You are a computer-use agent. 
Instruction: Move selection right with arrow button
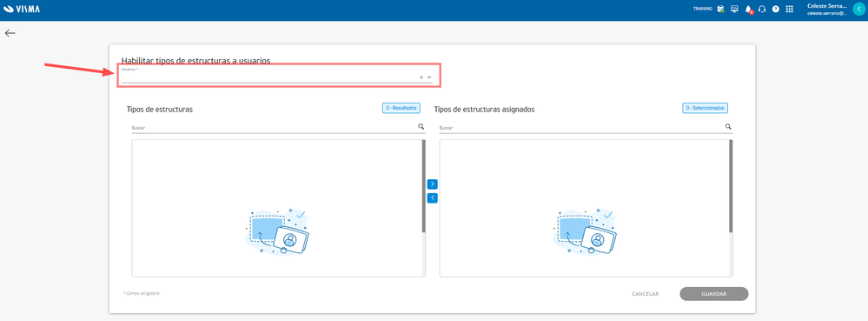pyautogui.click(x=433, y=184)
